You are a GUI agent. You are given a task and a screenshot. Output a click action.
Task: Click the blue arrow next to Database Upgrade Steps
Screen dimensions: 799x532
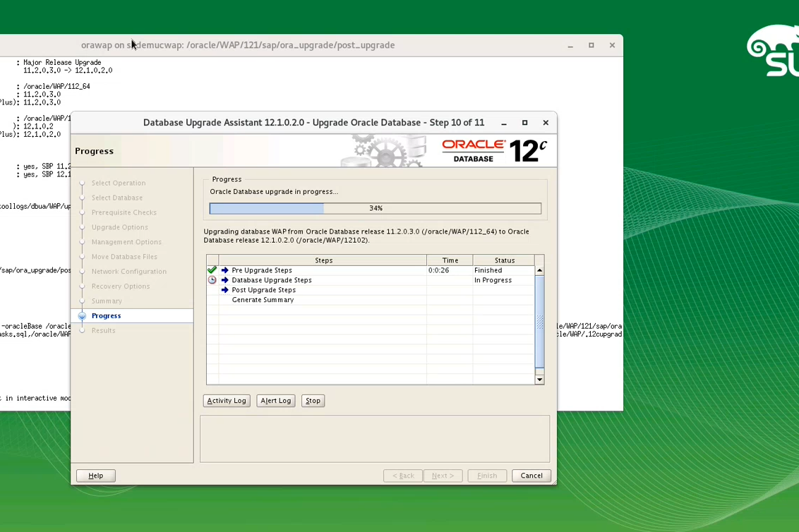(224, 279)
